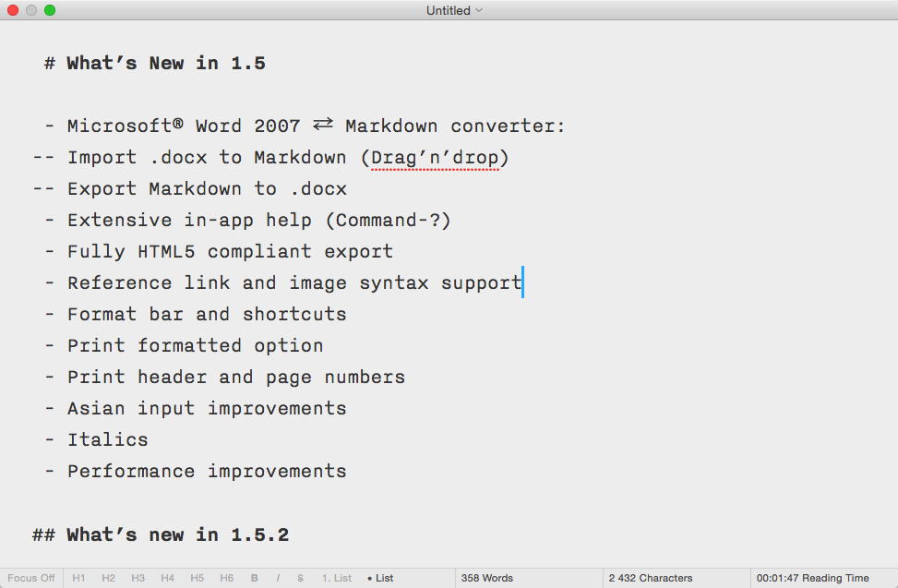This screenshot has height=588, width=898.
Task: Apply bold formatting with B button
Action: pyautogui.click(x=255, y=578)
